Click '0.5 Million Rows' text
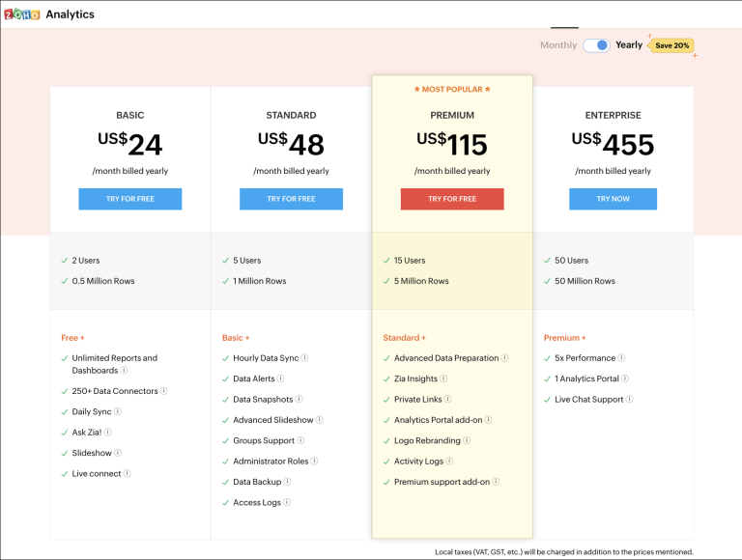The height and width of the screenshot is (560, 742). point(103,281)
